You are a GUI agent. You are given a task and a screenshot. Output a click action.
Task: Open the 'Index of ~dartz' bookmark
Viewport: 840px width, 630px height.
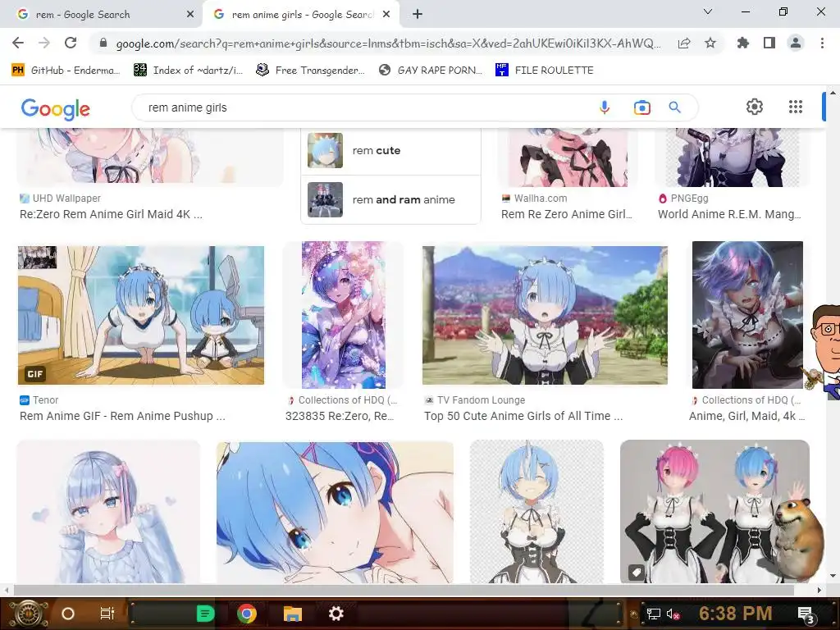[x=188, y=71]
